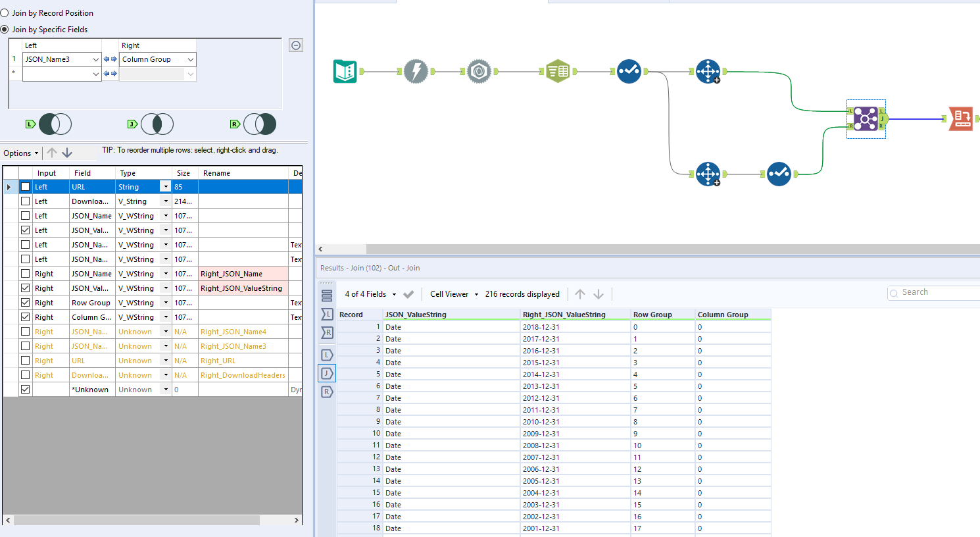Click the remove join field minus icon
Screen dimensions: 980x537
pos(296,45)
